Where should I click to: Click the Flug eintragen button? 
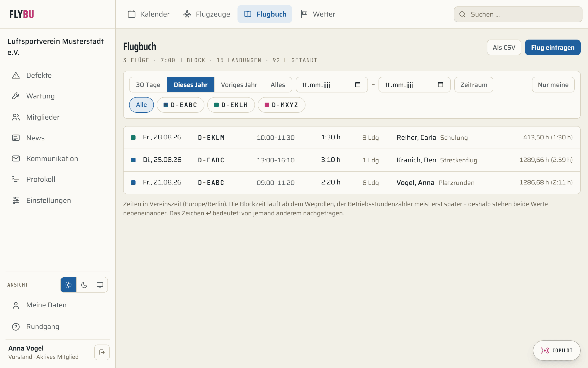[x=553, y=47]
